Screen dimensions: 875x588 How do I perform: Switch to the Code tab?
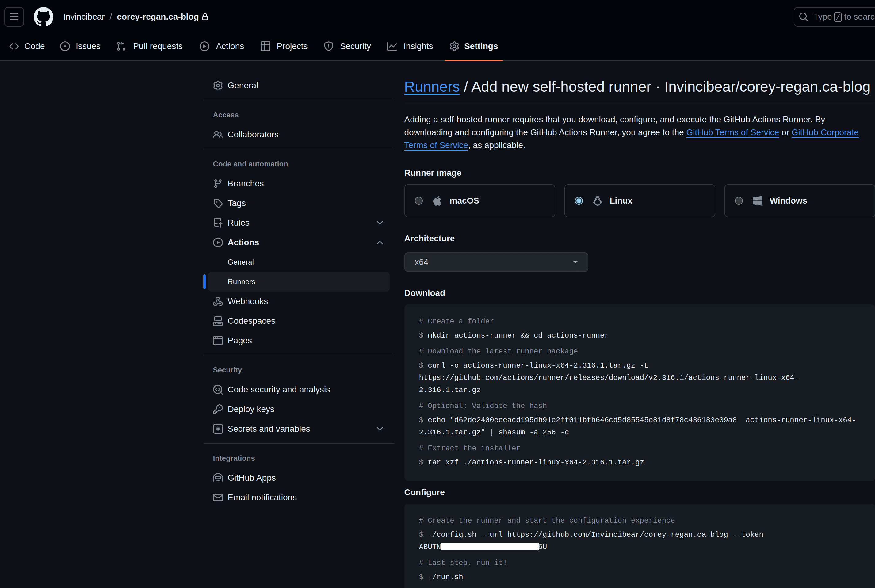27,46
